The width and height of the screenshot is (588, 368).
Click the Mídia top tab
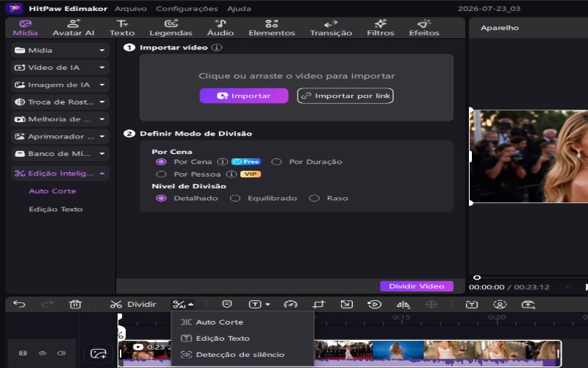tap(25, 28)
